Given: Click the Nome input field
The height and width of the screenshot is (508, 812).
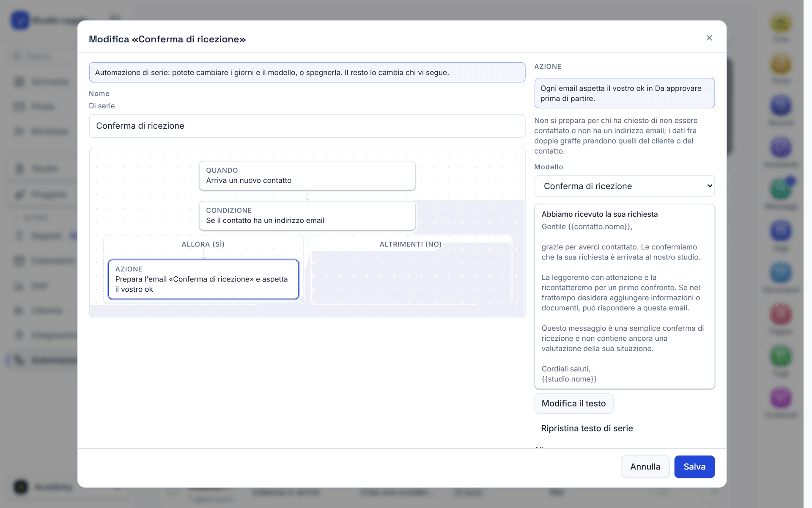Looking at the screenshot, I should point(307,126).
